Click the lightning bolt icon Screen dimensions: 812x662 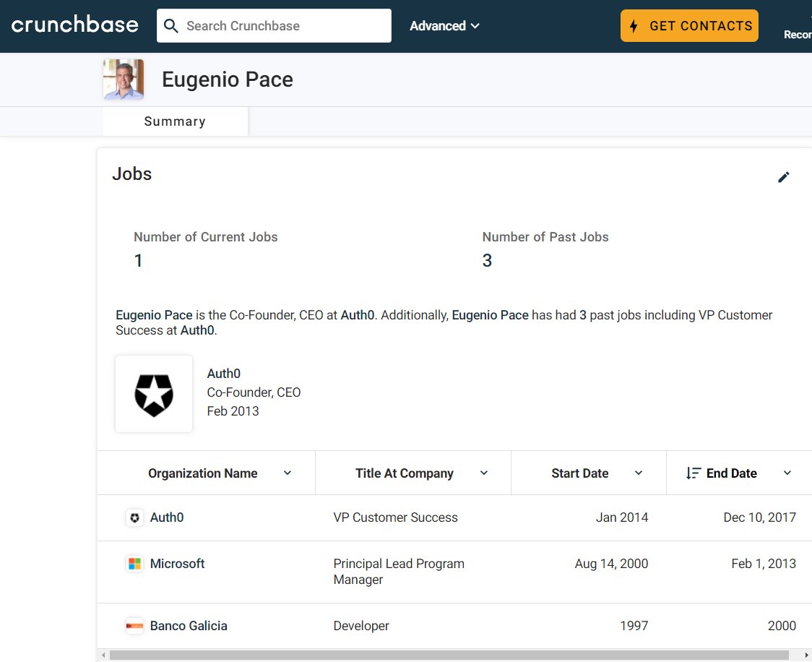click(634, 25)
